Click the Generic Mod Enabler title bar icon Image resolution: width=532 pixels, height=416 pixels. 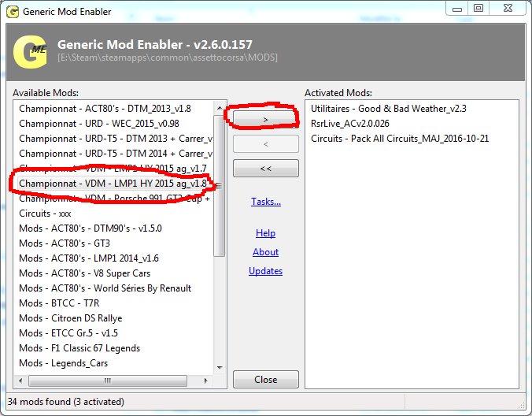point(13,12)
